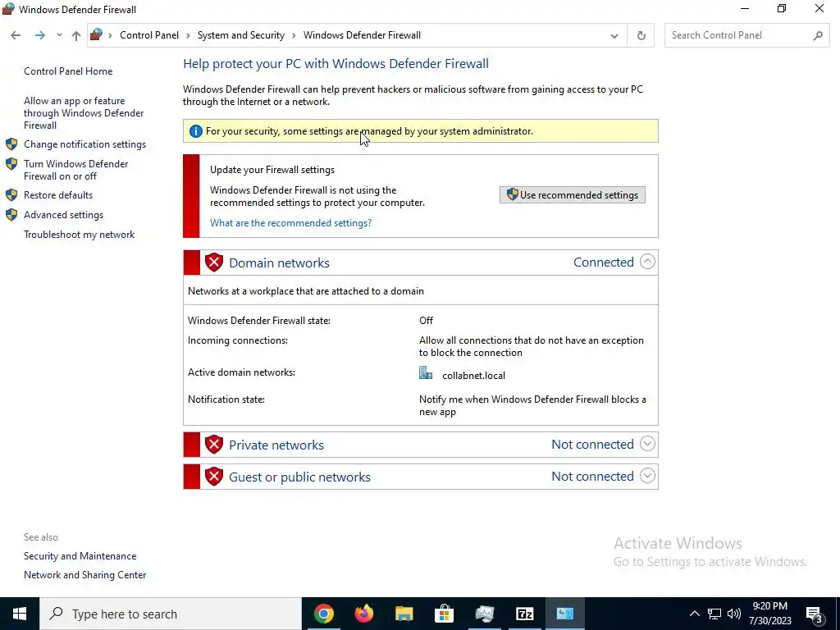Open Allow an app or feature link
The height and width of the screenshot is (630, 840).
pos(84,113)
